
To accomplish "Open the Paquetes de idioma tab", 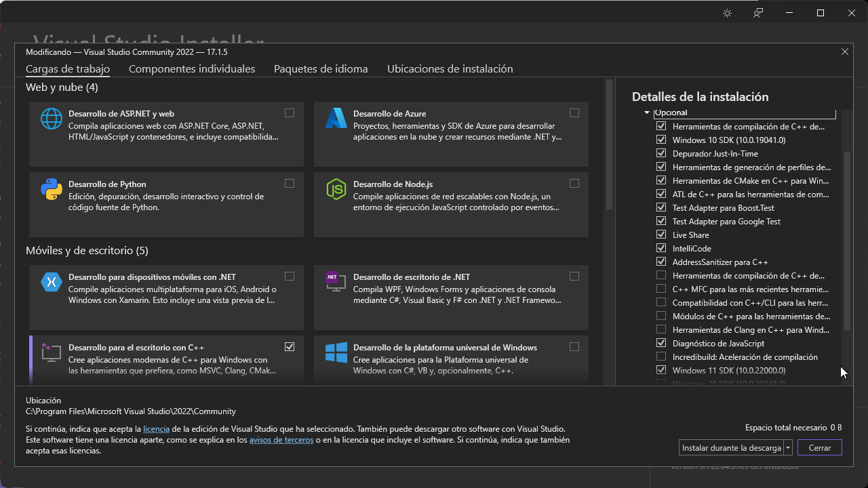I will (321, 69).
